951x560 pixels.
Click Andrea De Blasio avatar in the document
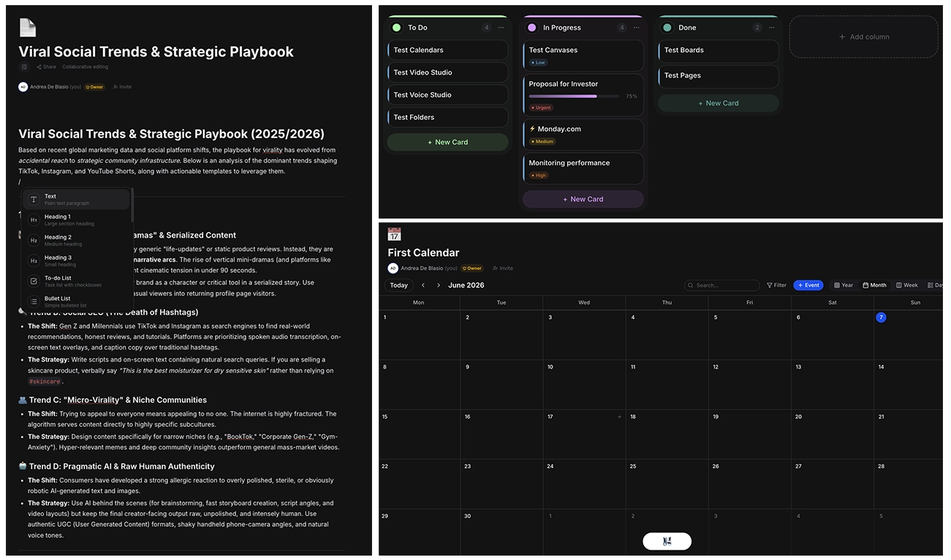click(23, 86)
